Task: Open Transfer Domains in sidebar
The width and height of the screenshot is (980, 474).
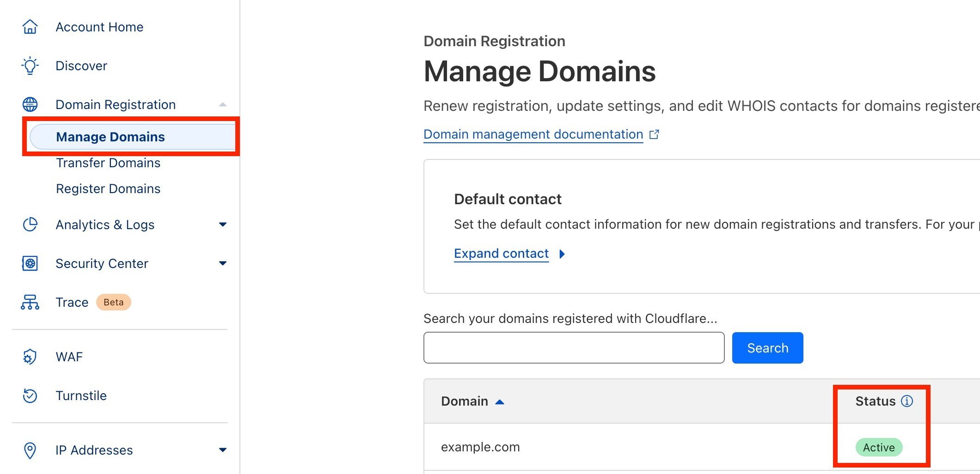Action: click(x=108, y=163)
